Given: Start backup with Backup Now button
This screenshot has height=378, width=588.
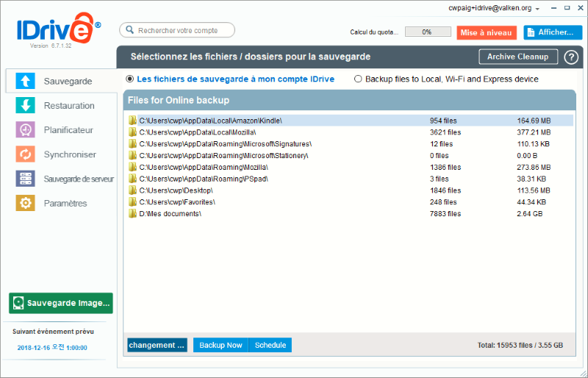Looking at the screenshot, I should pyautogui.click(x=220, y=345).
